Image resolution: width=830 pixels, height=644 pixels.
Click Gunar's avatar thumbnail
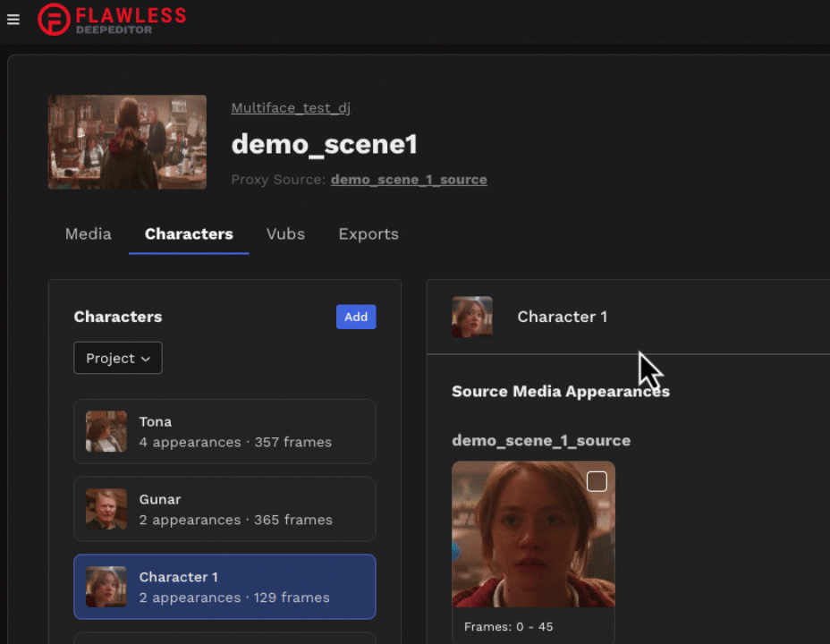tap(106, 509)
